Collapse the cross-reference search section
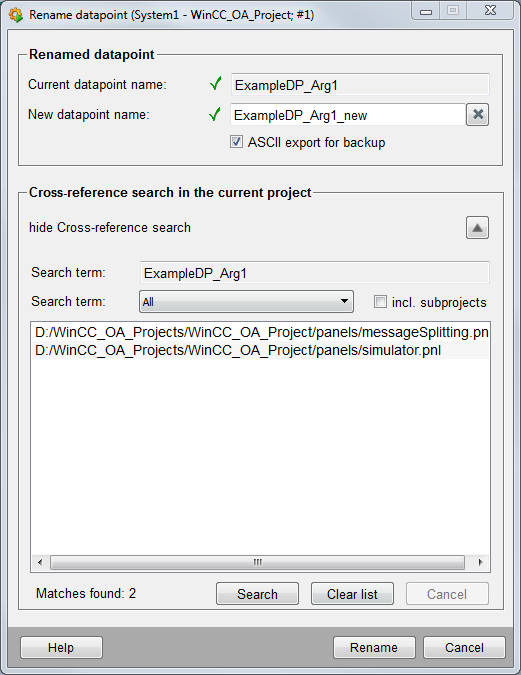 477,227
